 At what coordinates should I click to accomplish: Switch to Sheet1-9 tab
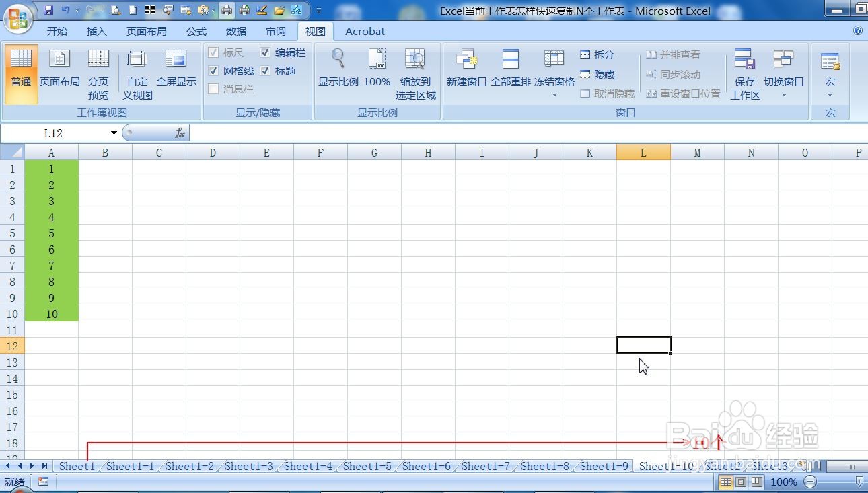[604, 466]
